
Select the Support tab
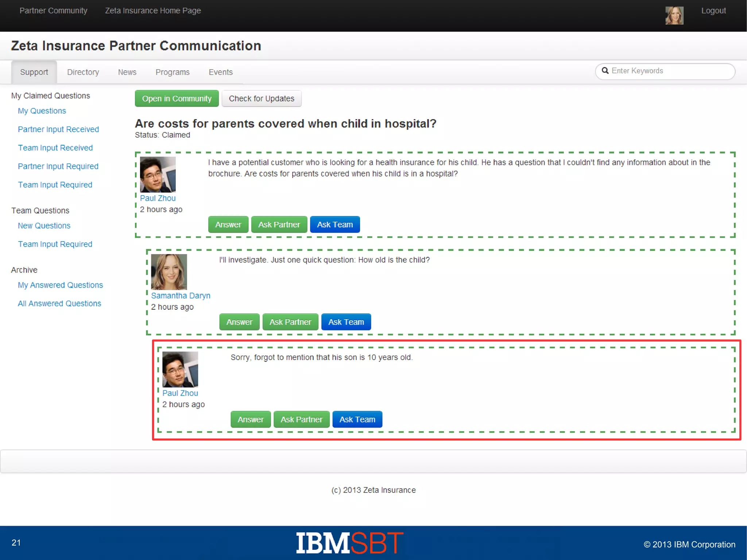coord(34,72)
